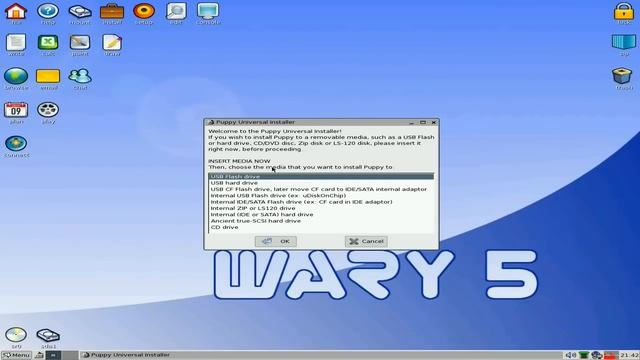Select Puppy Universal Installer taskbar entry
The width and height of the screenshot is (640, 360).
(x=127, y=355)
